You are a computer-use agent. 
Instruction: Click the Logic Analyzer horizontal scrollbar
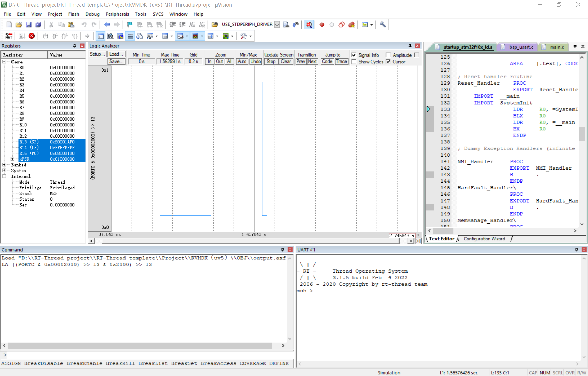click(251, 241)
